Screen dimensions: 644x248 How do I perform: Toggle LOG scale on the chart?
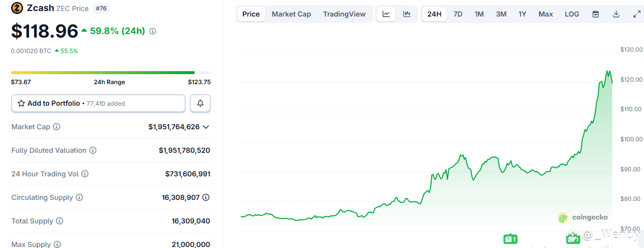(x=572, y=14)
